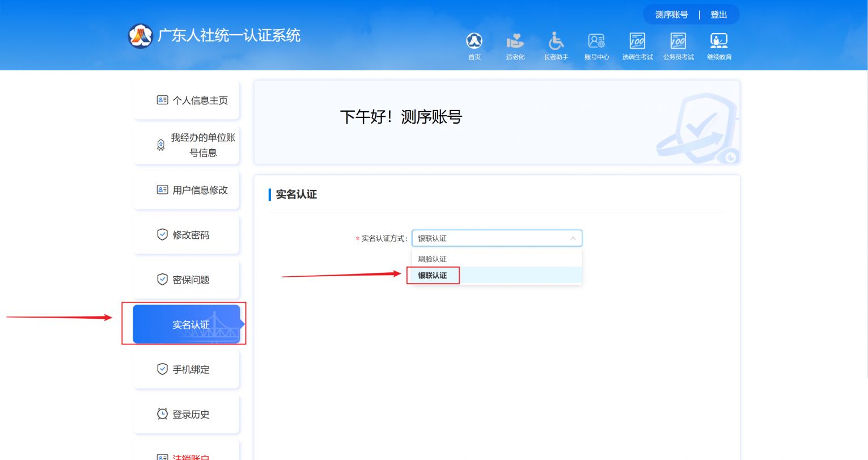
Task: Click the 首页 home icon
Action: point(474,41)
